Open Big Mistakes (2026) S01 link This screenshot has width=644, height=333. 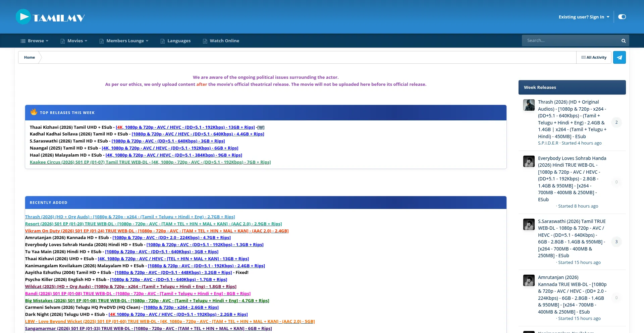(147, 301)
